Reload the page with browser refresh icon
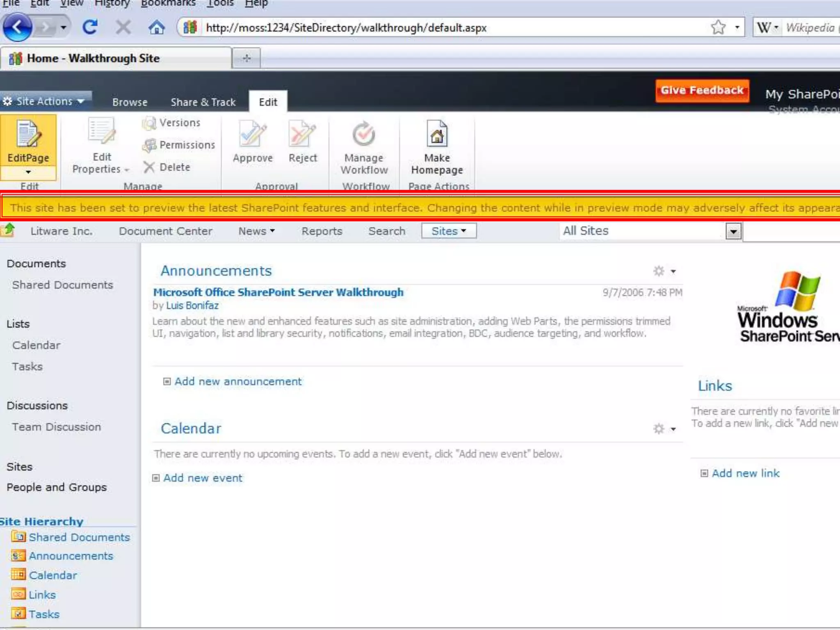 90,28
